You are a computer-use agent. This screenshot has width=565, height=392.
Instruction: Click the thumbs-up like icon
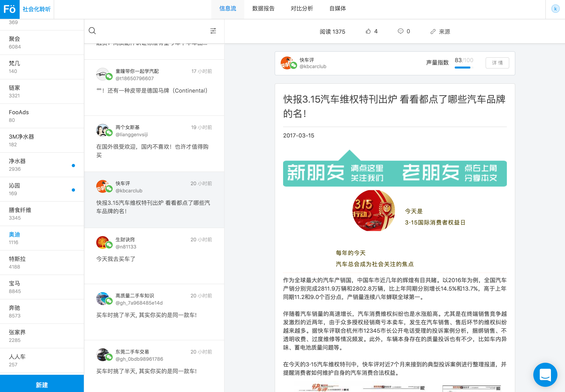point(368,31)
